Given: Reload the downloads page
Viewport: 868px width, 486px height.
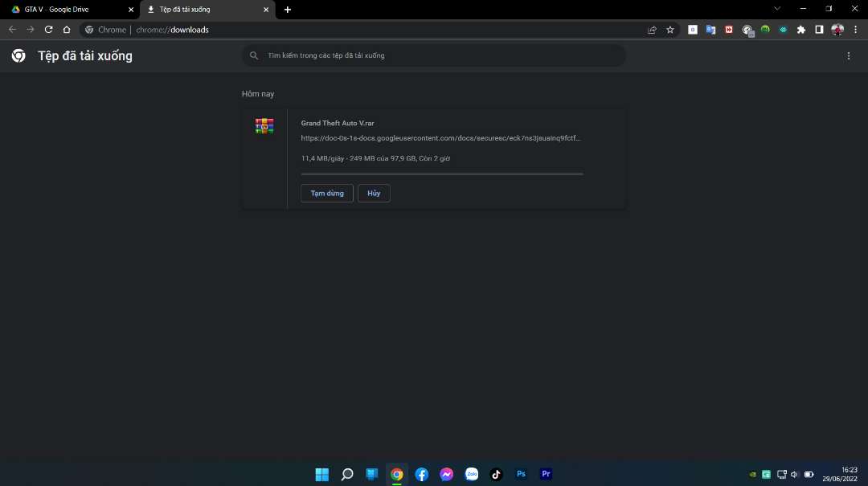Looking at the screenshot, I should (49, 30).
